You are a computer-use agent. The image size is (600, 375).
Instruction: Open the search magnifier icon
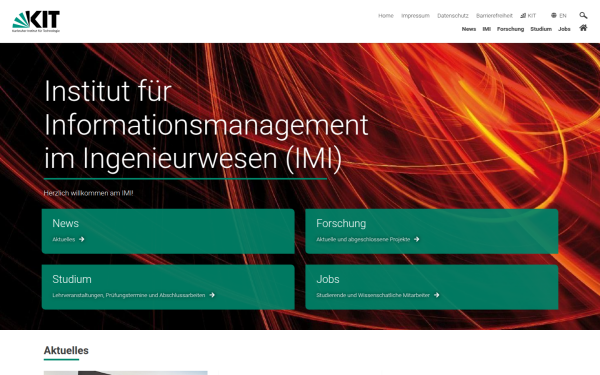(583, 15)
